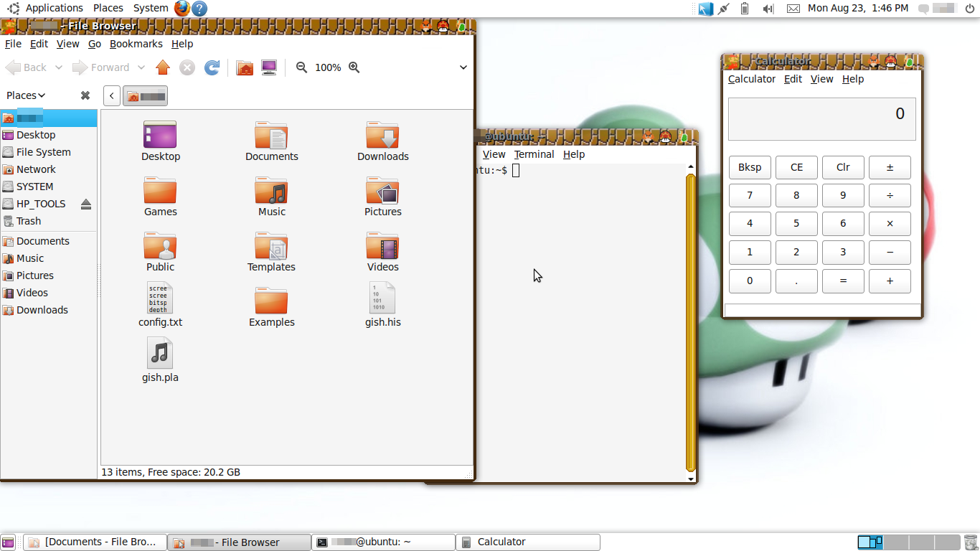Open the System menu in top panel
980x551 pixels.
151,8
